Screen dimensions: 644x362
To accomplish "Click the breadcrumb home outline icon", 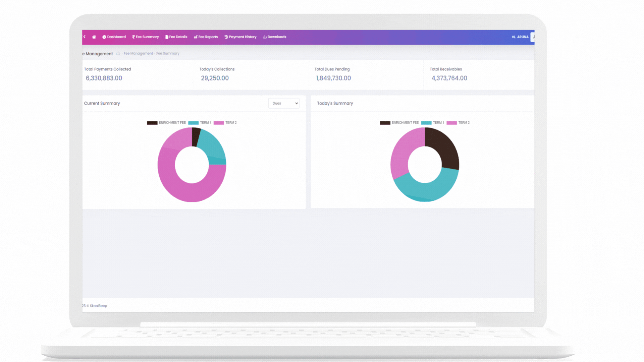I will click(118, 54).
